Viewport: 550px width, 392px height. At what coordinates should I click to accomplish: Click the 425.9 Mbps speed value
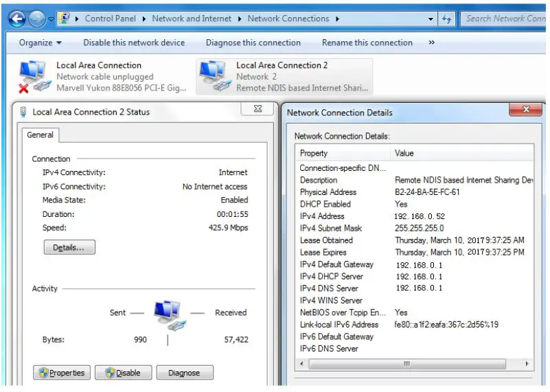228,228
